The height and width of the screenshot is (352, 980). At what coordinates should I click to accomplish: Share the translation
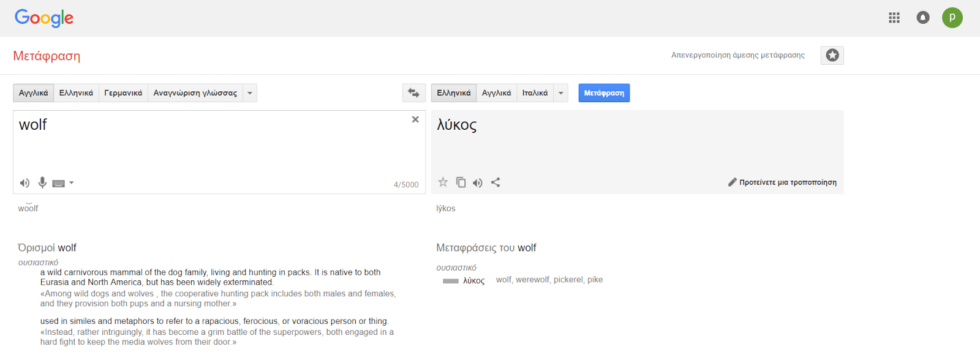tap(496, 182)
